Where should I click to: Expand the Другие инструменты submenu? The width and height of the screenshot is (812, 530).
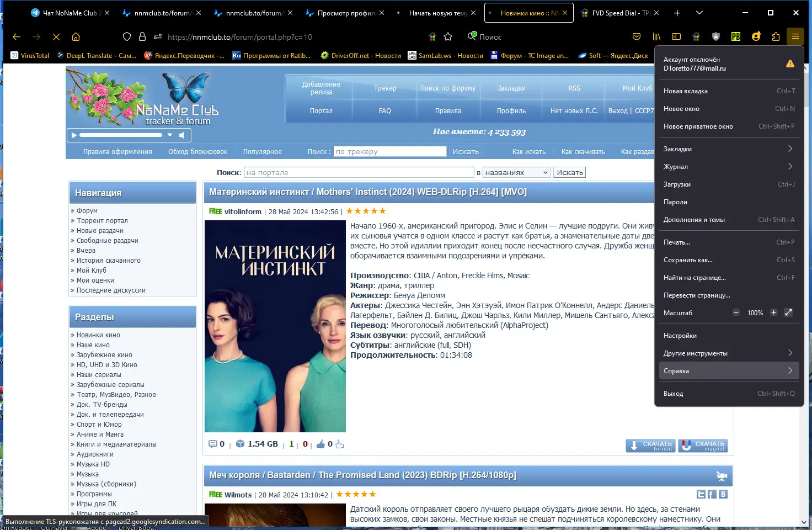(729, 353)
